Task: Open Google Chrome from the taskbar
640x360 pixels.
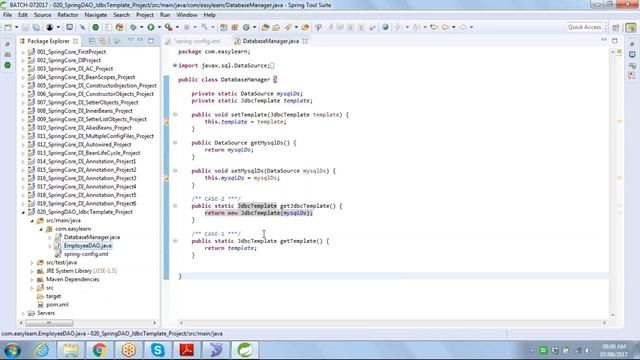Action: pos(99,350)
